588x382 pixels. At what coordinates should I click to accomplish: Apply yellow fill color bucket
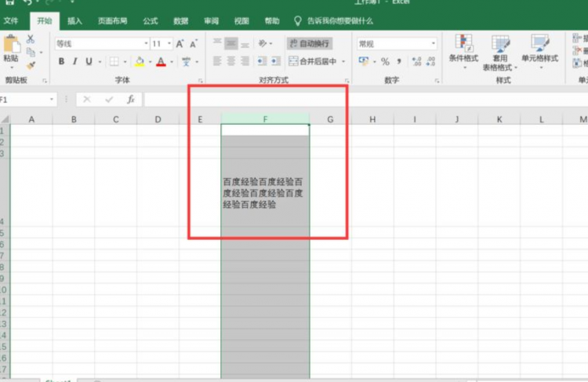coord(140,61)
